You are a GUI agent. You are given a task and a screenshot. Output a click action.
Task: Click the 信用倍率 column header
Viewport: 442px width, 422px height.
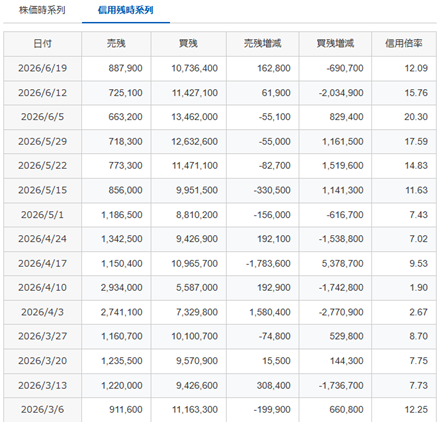[404, 44]
